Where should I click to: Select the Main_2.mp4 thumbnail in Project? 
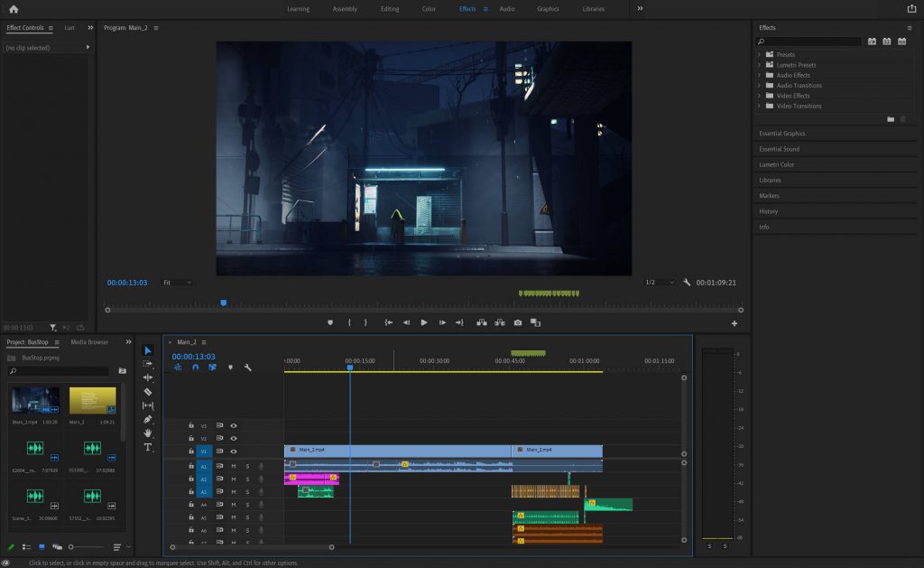pos(35,401)
